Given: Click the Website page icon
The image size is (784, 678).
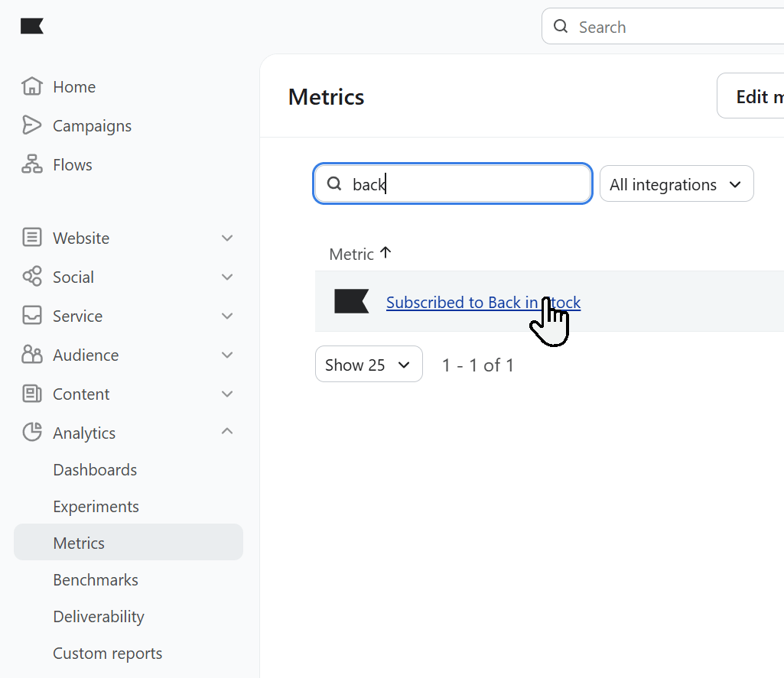Looking at the screenshot, I should [x=32, y=237].
